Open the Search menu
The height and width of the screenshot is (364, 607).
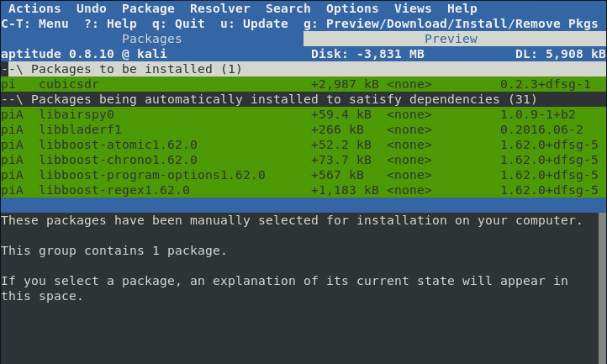coord(288,8)
